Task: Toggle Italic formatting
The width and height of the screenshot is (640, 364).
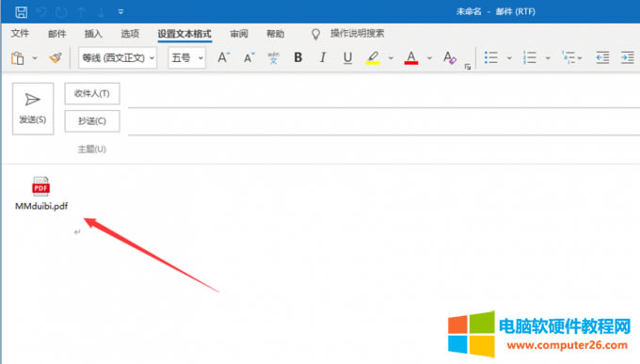Action: [323, 57]
